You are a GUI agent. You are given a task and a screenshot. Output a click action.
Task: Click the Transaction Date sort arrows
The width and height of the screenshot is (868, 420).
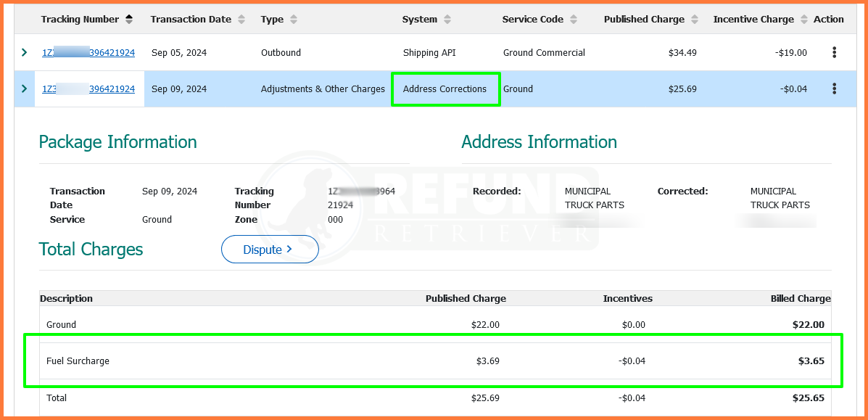pyautogui.click(x=241, y=20)
